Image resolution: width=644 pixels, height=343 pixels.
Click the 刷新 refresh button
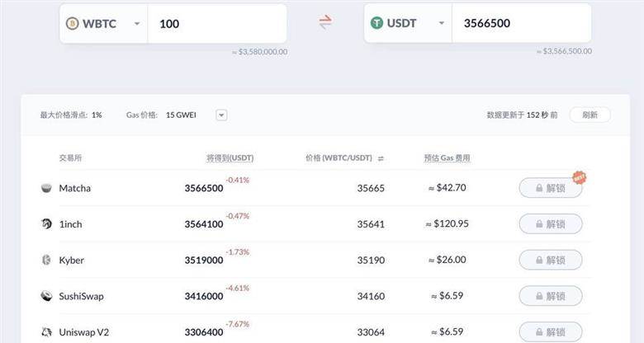(x=590, y=115)
